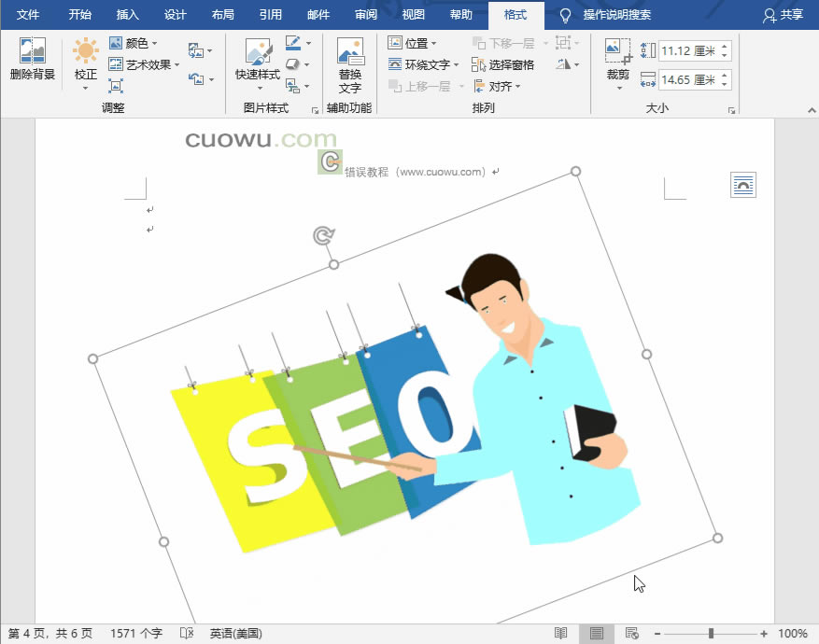Image resolution: width=819 pixels, height=644 pixels.
Task: Decrease picture width with the down stepper
Action: [x=725, y=85]
